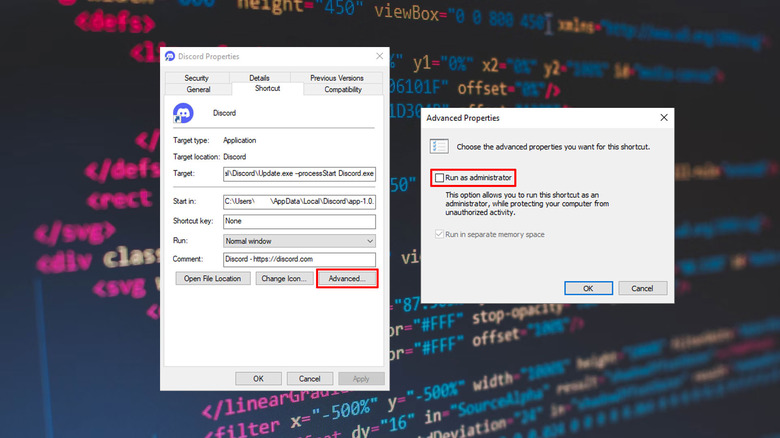The width and height of the screenshot is (780, 438).
Task: Enable the Run as administrator checkbox
Action: coord(440,177)
